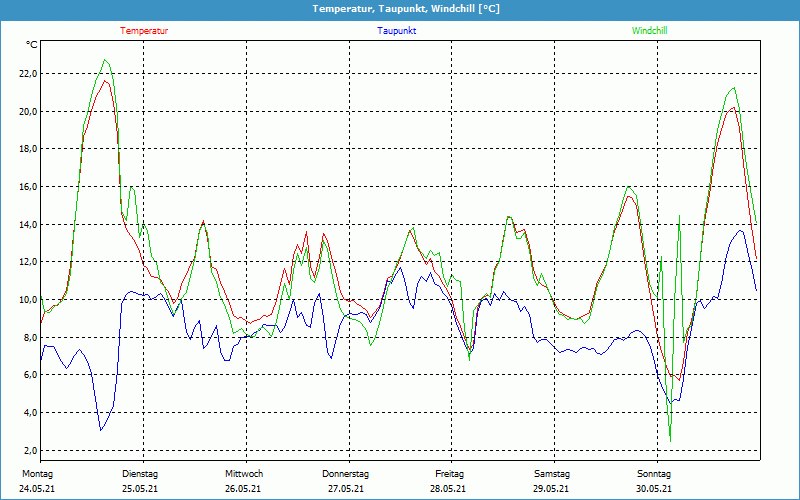Select the blue Taupunkt legend label
800x500 pixels.
pyautogui.click(x=397, y=31)
